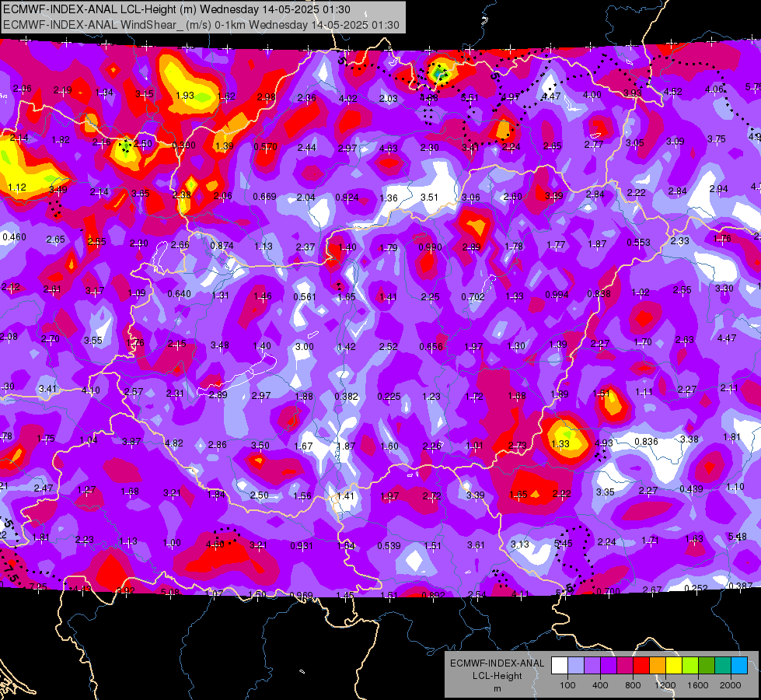Click the grid value 0.300
Viewport: 761px width, 700px height.
pos(184,145)
